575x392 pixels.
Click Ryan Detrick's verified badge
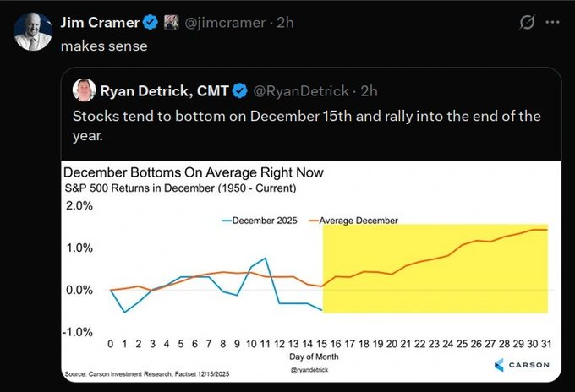[x=240, y=90]
